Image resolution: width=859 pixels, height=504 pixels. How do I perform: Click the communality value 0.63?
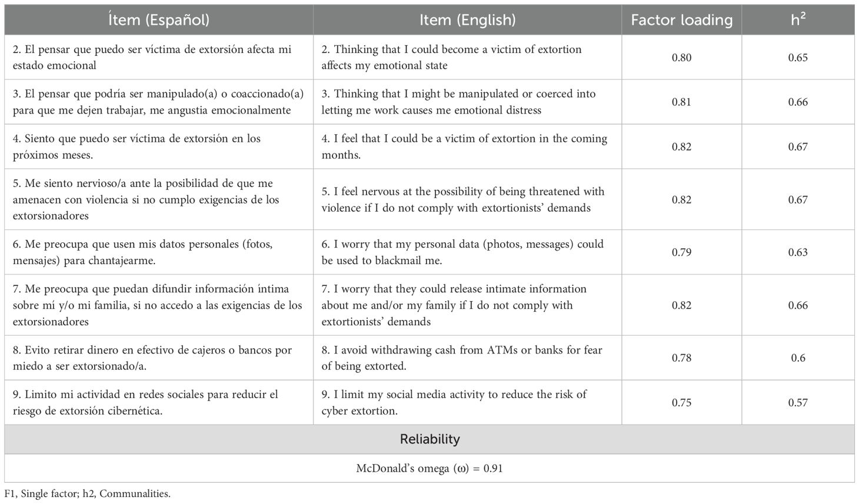[x=798, y=252]
